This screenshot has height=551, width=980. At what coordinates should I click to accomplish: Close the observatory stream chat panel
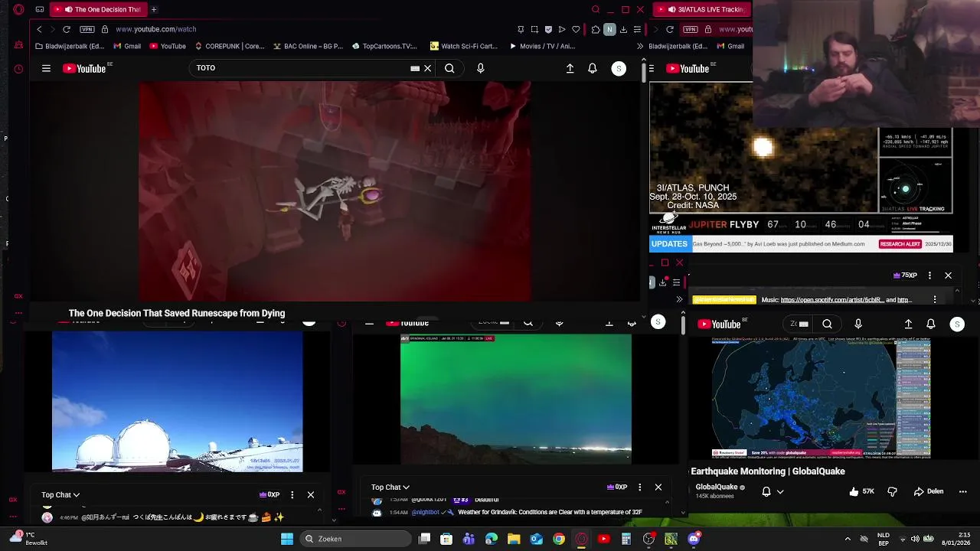point(311,495)
